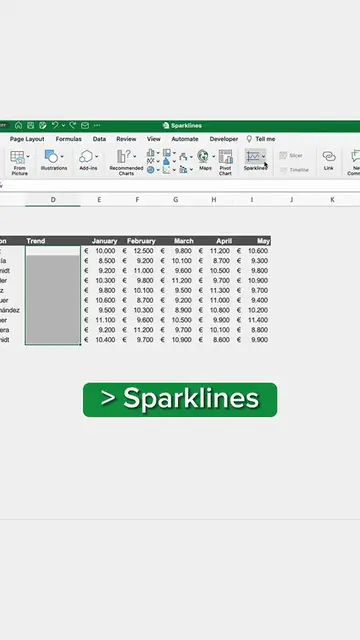This screenshot has height=640, width=360.
Task: Click the Add-ins icon
Action: tap(86, 156)
